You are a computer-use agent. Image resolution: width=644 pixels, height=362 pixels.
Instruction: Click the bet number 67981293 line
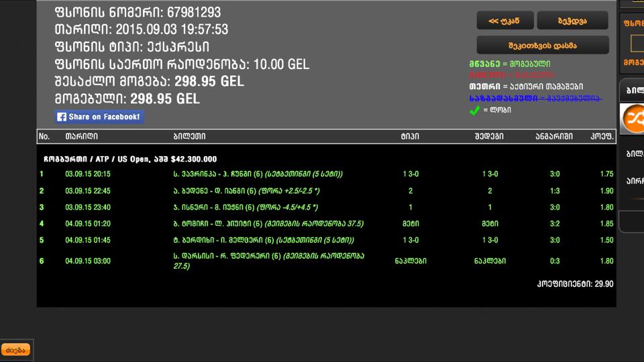[138, 12]
